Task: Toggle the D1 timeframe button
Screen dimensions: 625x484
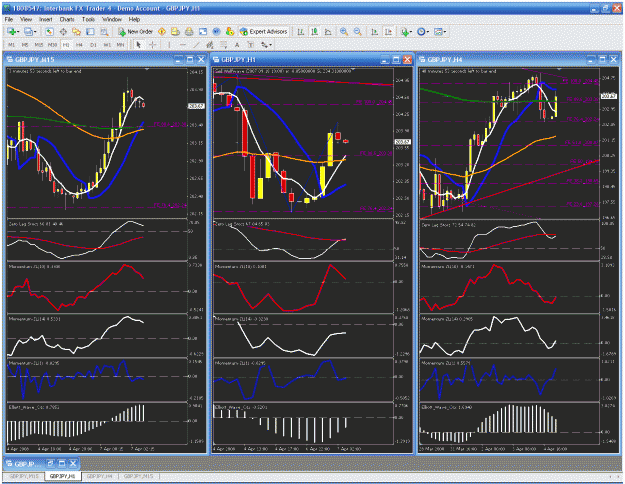Action: point(93,45)
